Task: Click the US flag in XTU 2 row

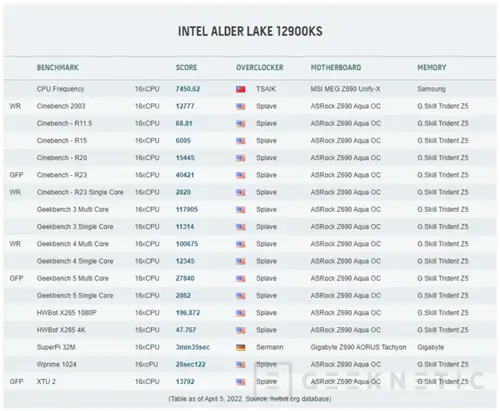Action: point(241,382)
